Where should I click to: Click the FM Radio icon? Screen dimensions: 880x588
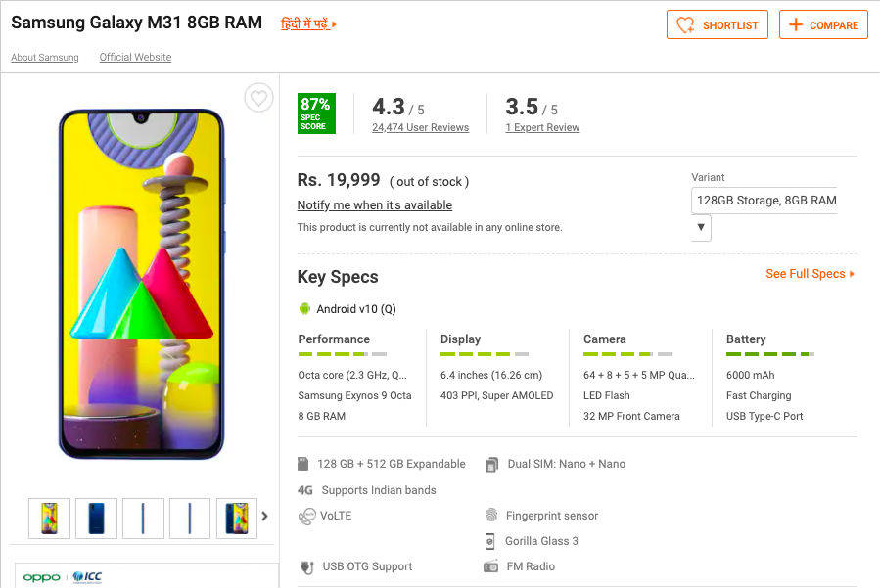(491, 566)
